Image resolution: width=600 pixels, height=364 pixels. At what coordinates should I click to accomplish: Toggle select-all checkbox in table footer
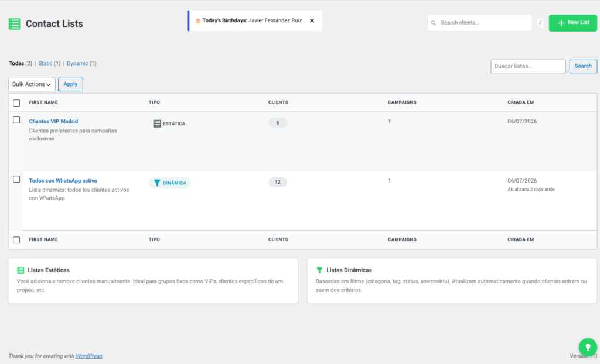pos(16,240)
